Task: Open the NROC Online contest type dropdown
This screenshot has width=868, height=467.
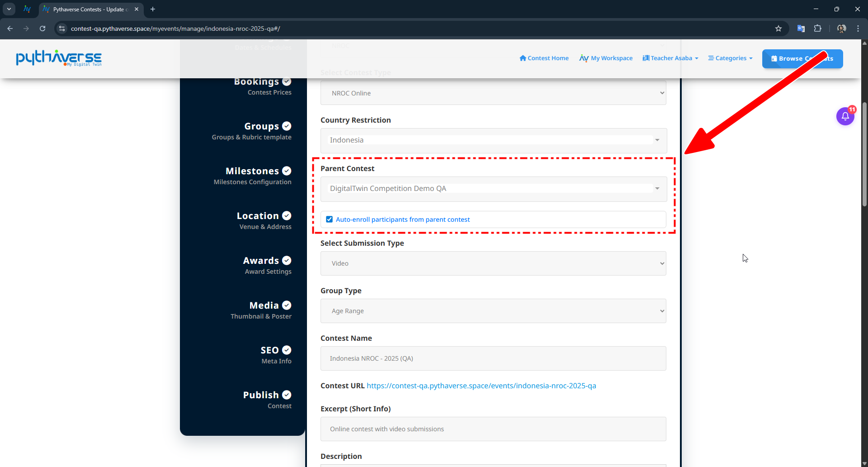Action: click(x=493, y=93)
